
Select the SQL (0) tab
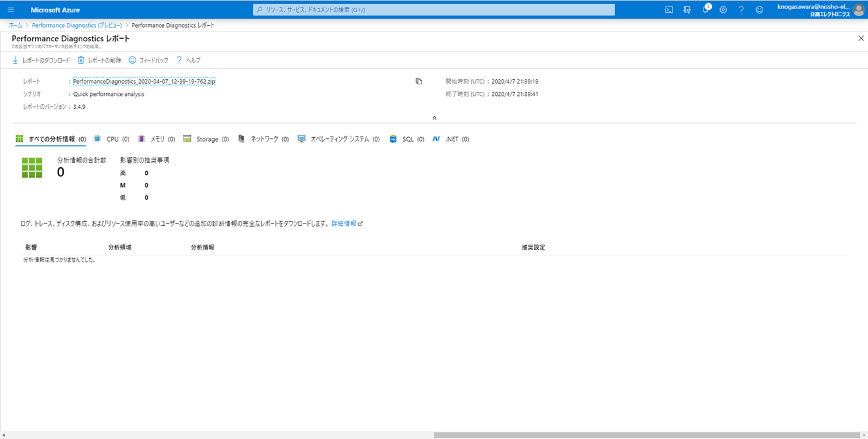pos(407,139)
